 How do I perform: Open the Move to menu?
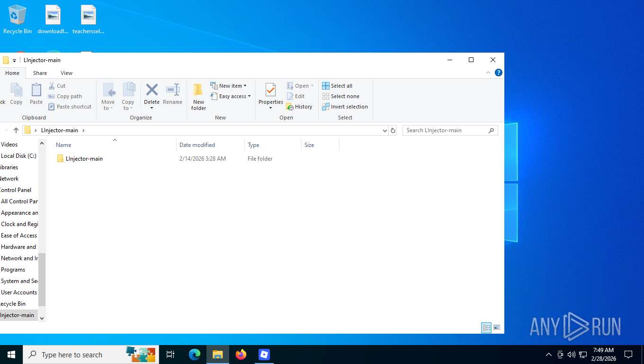108,97
